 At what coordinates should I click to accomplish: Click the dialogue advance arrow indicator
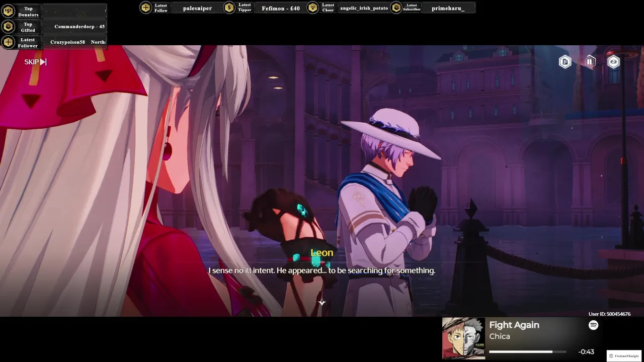(x=322, y=302)
